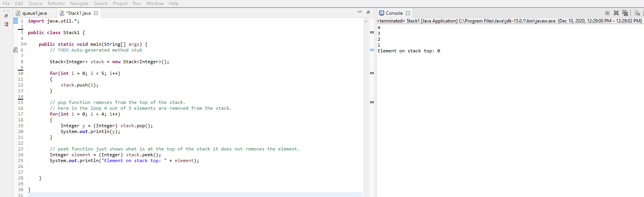The image size is (644, 197).
Task: Select the *Stack1.java tab
Action: coord(79,13)
